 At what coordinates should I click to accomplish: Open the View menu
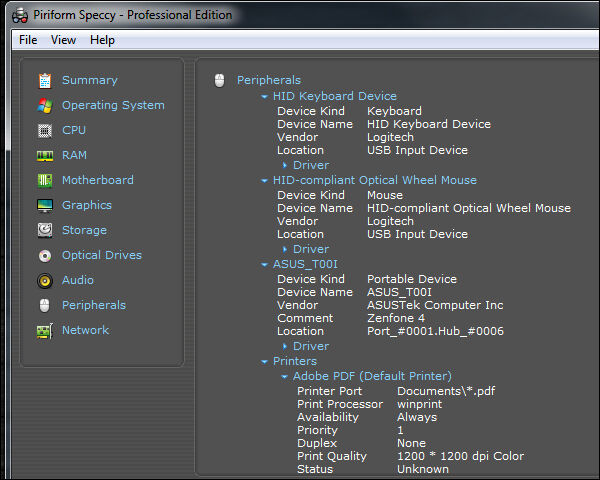[64, 40]
